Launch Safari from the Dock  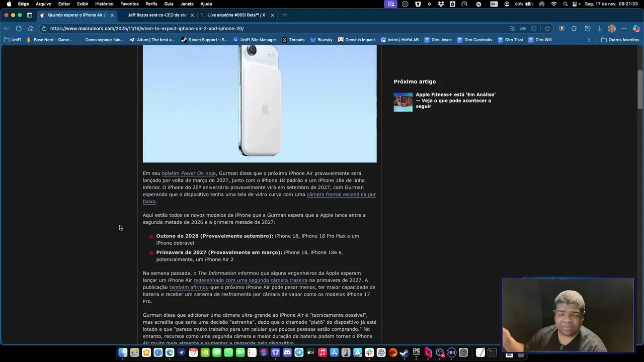[x=158, y=353]
